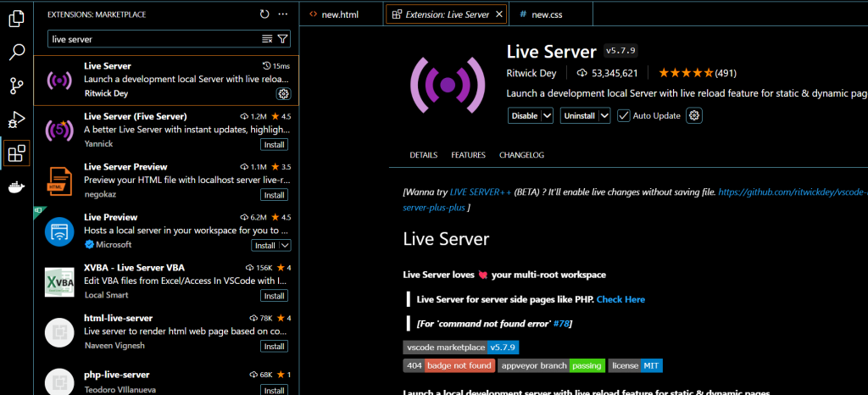
Task: Click the vscode marketplace v5.7.9 badge
Action: 461,348
